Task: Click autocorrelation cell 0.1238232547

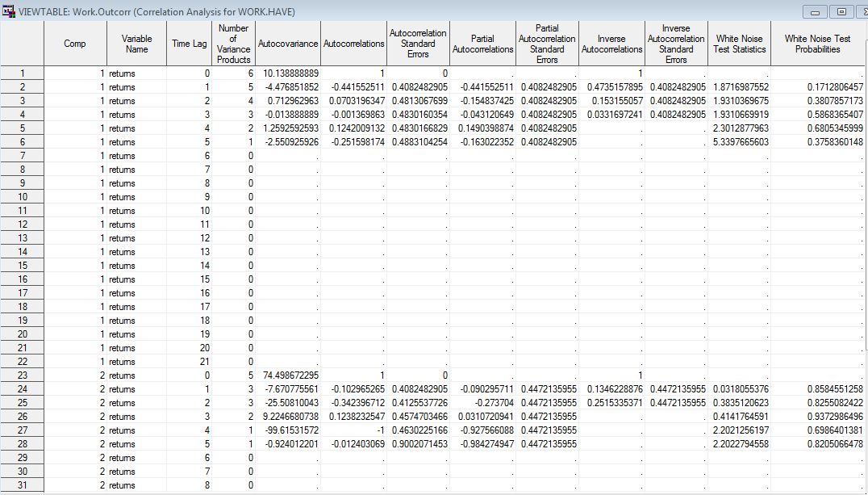Action: coord(353,417)
